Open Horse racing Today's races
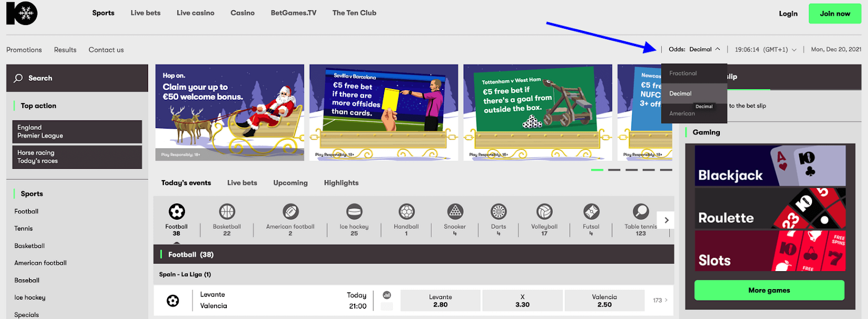 pyautogui.click(x=77, y=157)
